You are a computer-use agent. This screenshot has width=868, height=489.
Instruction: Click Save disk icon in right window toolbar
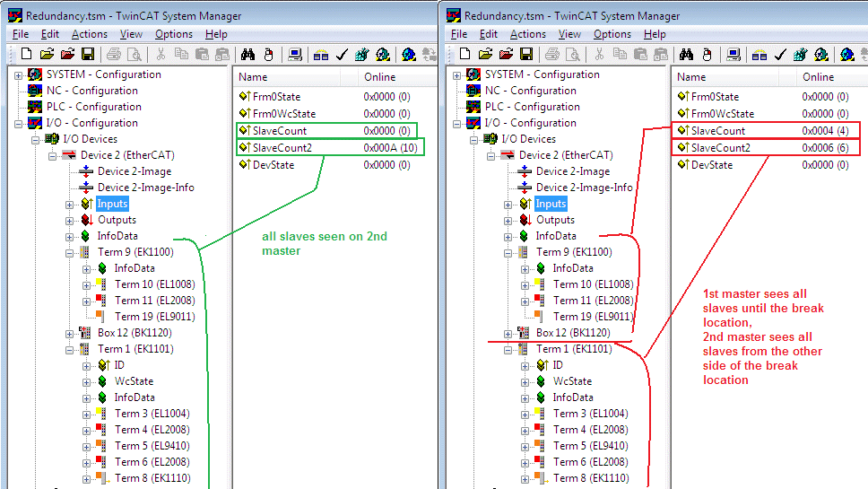(x=525, y=54)
